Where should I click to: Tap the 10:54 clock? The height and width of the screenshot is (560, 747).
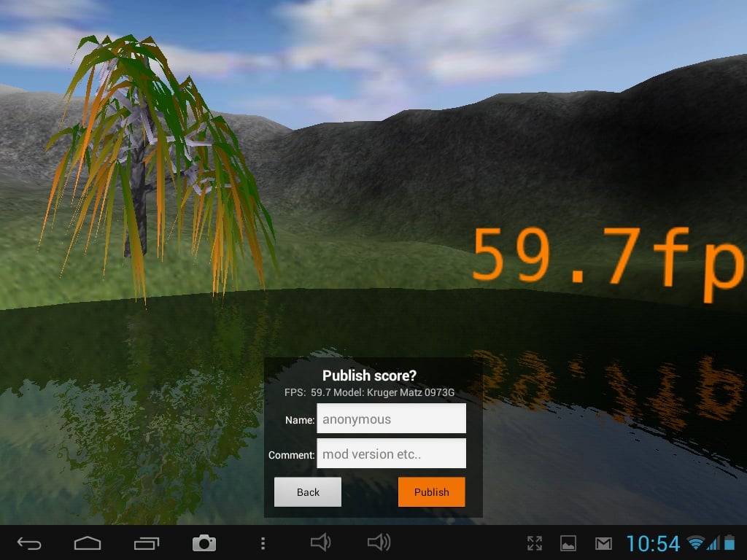tap(653, 543)
